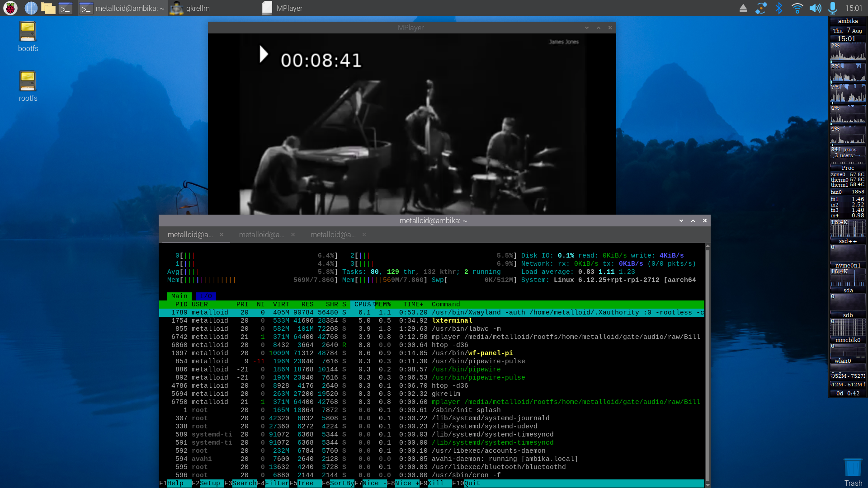Click the MPlayer video frame
The height and width of the screenshot is (488, 868).
click(412, 124)
